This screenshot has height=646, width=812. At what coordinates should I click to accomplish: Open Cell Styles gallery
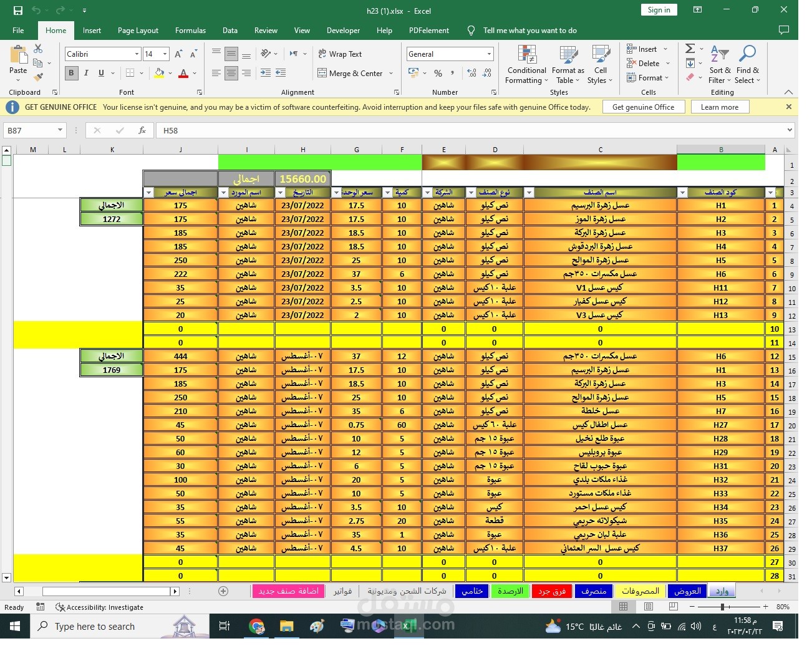tap(600, 64)
